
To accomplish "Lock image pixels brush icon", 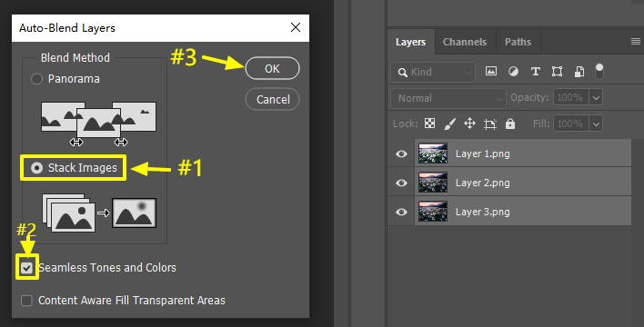I will [449, 124].
